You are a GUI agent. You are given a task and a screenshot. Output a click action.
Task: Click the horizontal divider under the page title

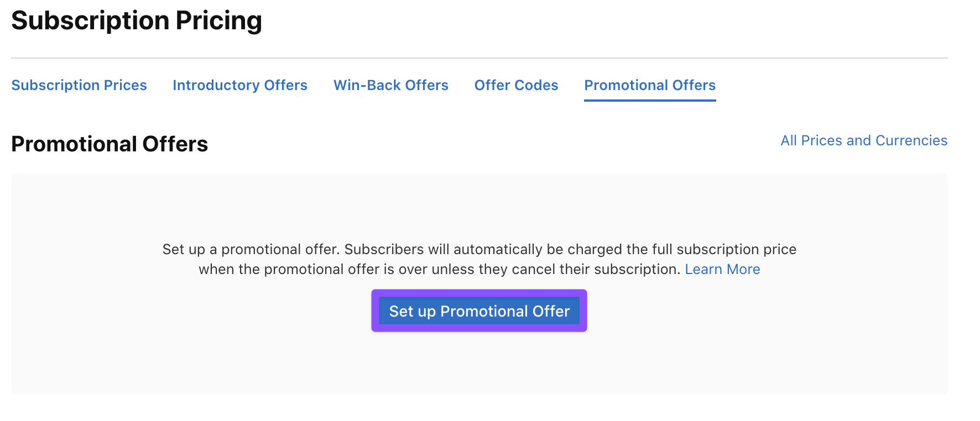coord(479,58)
